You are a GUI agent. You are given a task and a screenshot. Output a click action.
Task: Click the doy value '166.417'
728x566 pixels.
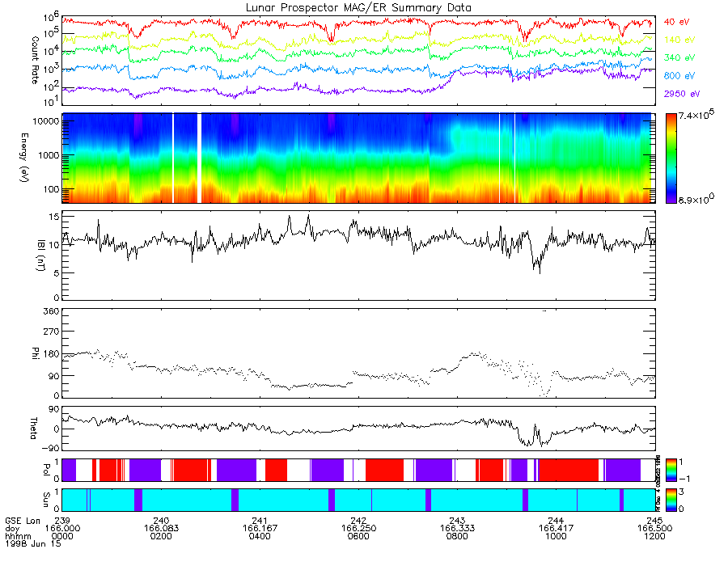click(x=556, y=529)
